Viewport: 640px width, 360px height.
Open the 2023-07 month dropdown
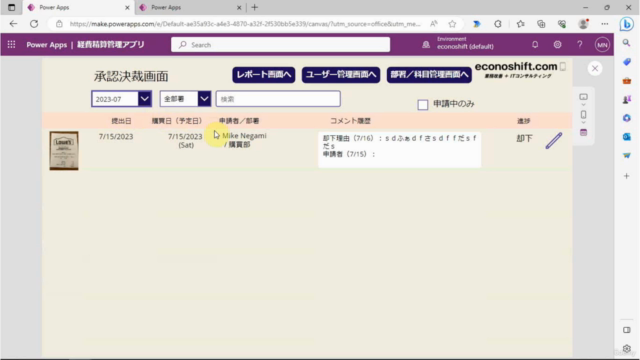121,99
